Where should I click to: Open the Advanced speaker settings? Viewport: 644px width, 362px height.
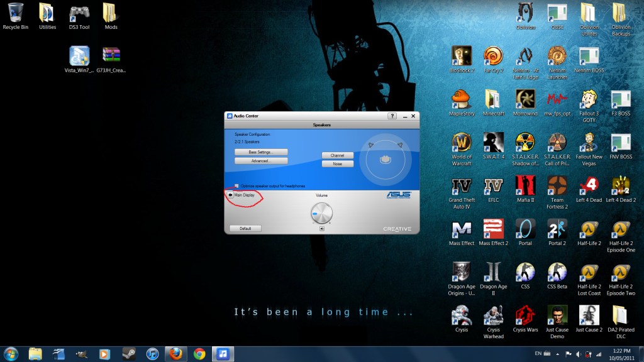coord(261,161)
